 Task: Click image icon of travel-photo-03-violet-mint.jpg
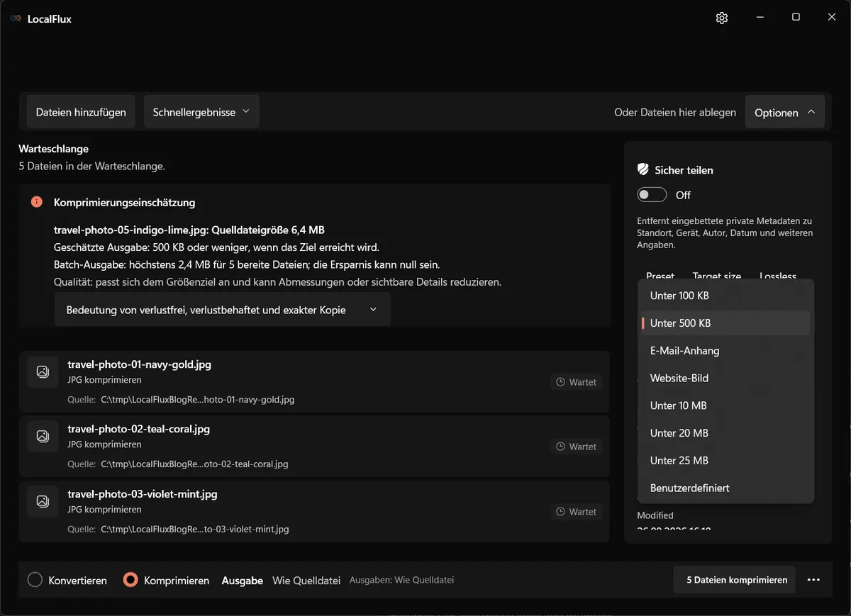43,501
